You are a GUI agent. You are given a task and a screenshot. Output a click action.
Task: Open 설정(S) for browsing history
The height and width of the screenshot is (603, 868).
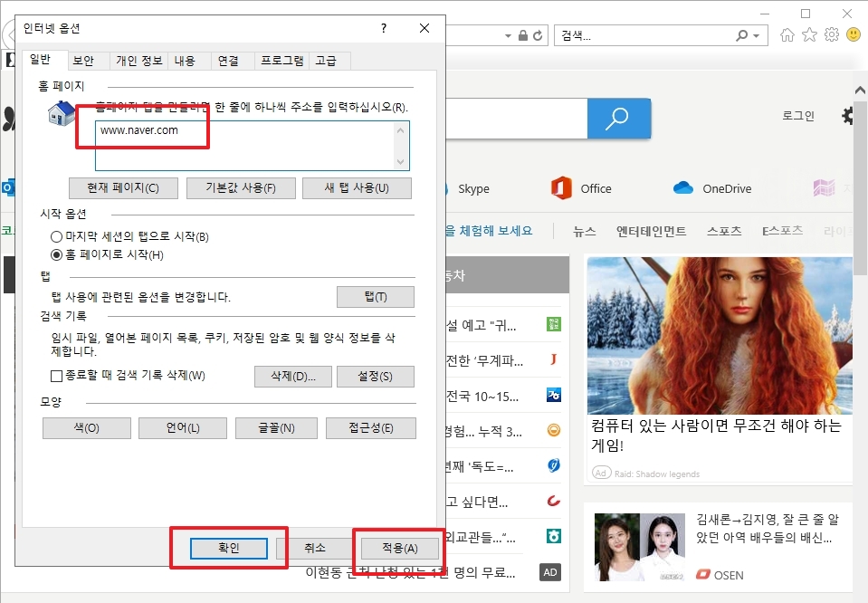coord(376,377)
